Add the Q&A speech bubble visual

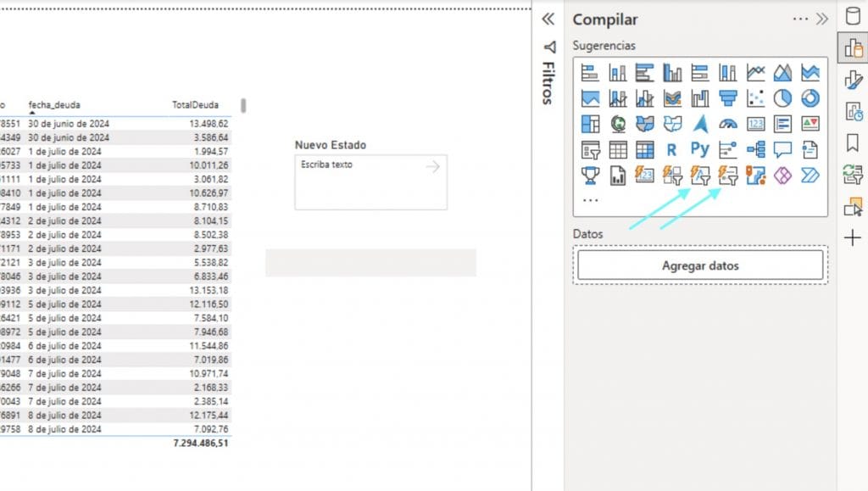coord(782,150)
